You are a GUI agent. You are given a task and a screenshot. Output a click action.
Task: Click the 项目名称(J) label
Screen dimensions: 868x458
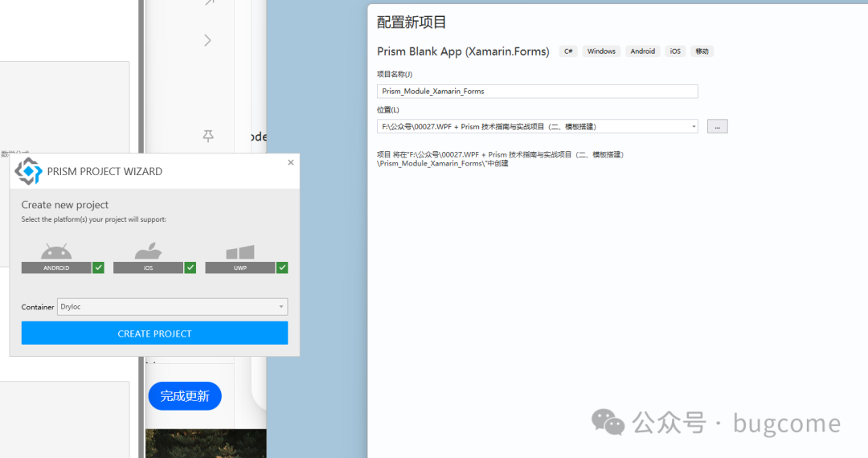click(x=395, y=74)
